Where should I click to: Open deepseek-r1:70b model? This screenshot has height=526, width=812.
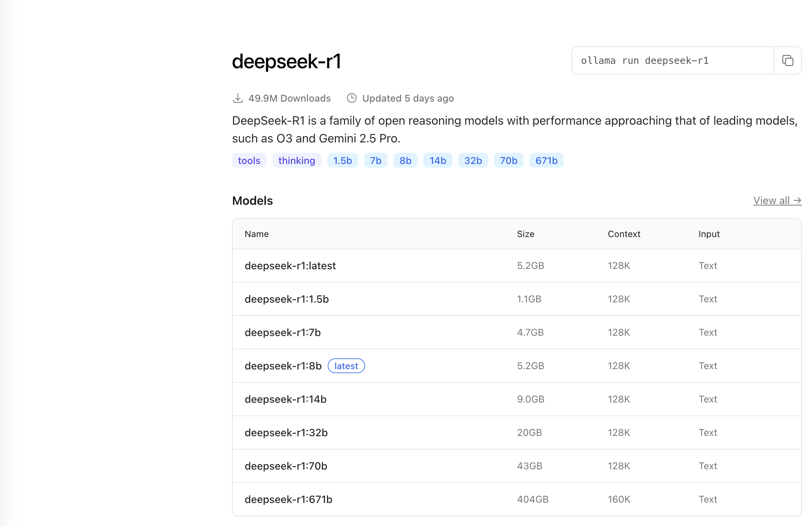click(x=286, y=466)
